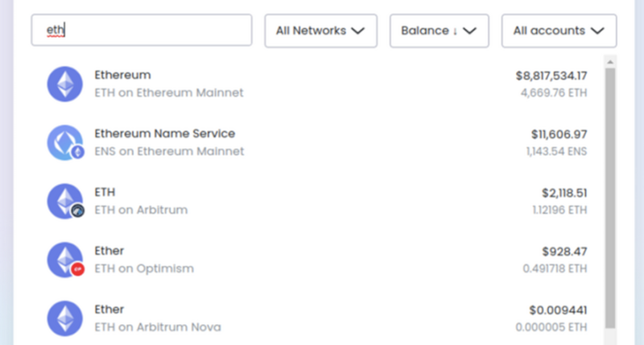
Task: Open the Balance sort dropdown
Action: [439, 31]
